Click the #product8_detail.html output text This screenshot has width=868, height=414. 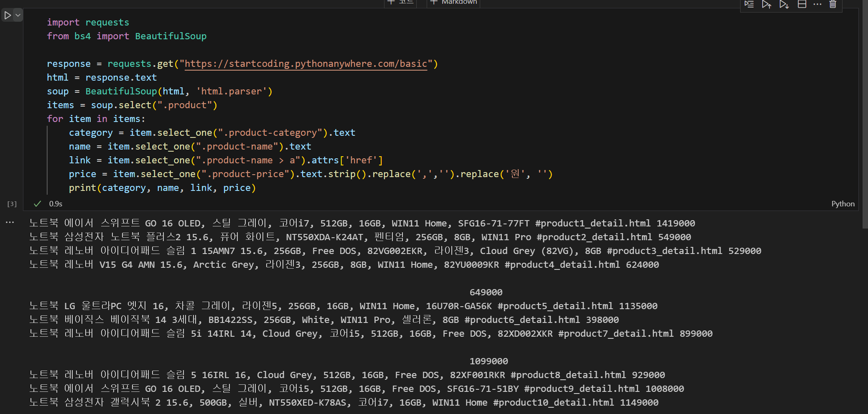click(x=568, y=375)
